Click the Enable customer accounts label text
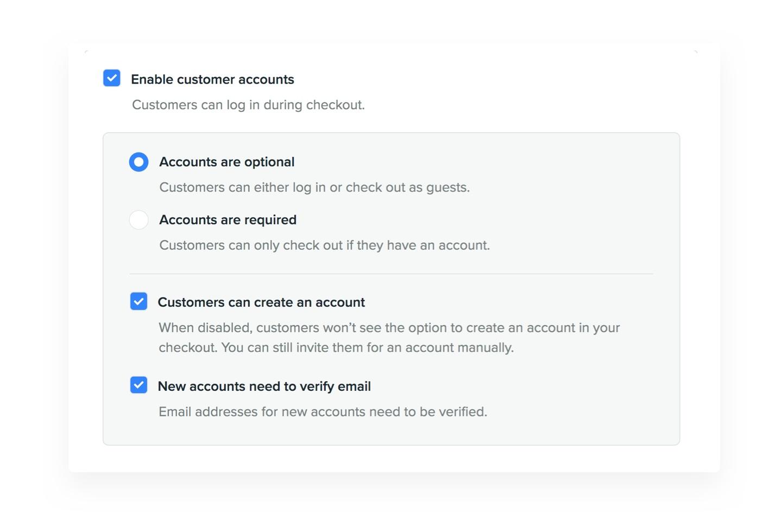 point(212,79)
